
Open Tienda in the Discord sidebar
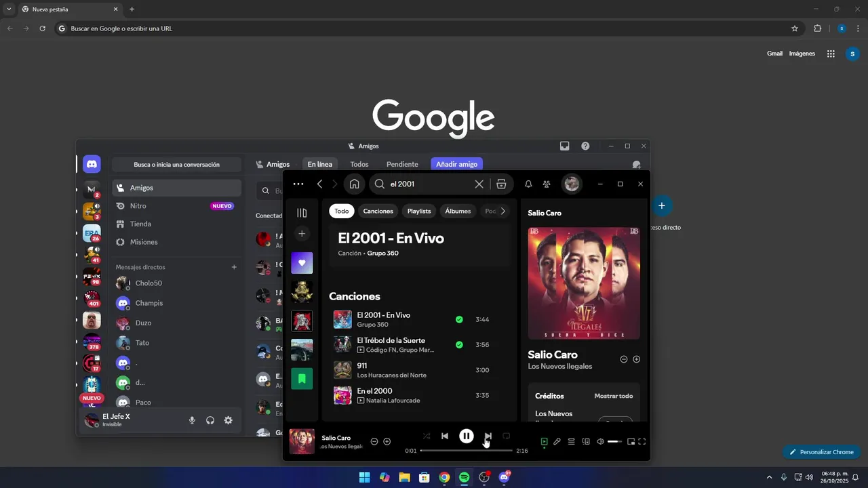pyautogui.click(x=176, y=224)
